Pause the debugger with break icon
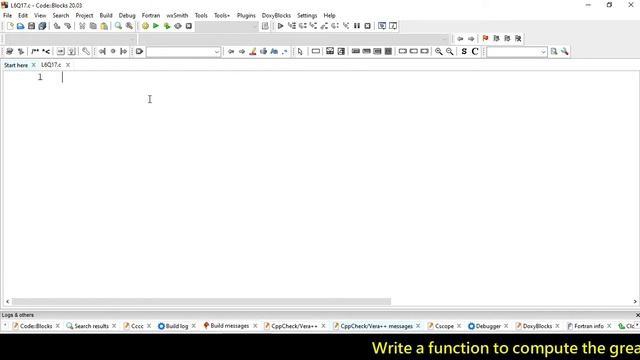The height and width of the screenshot is (360, 640). (357, 26)
